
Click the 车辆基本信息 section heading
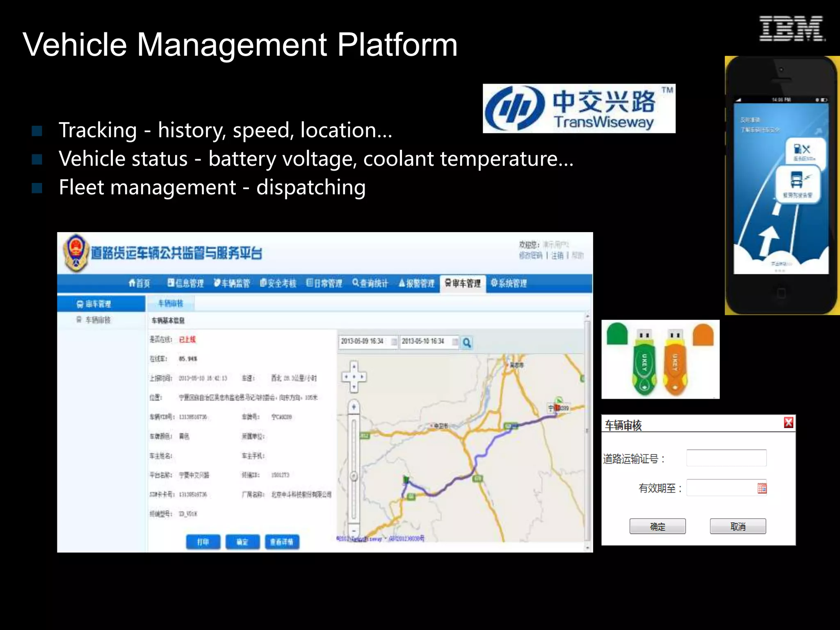click(168, 320)
